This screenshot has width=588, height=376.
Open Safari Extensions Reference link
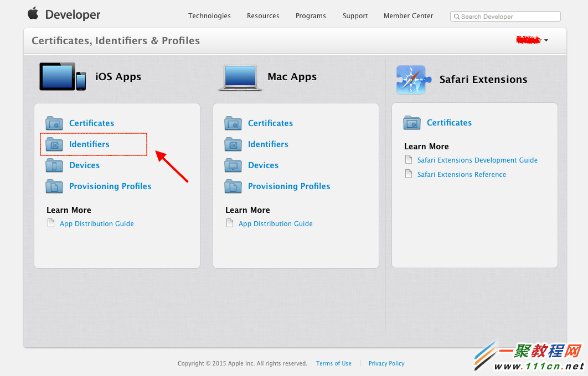(x=462, y=175)
